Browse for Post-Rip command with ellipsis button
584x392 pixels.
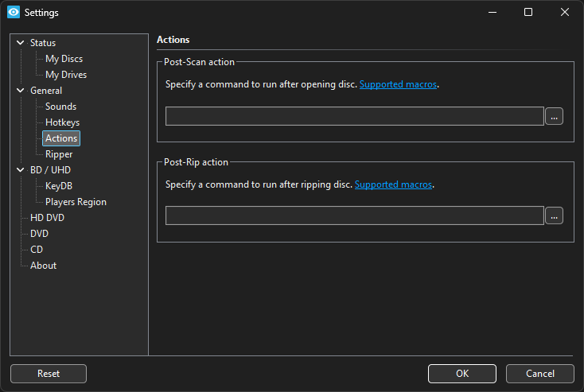[554, 215]
